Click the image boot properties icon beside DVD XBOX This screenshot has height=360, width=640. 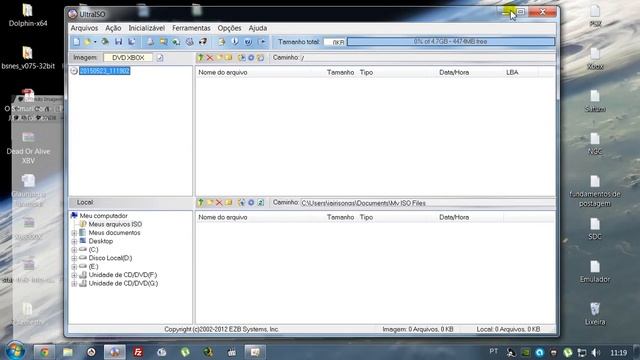160,58
